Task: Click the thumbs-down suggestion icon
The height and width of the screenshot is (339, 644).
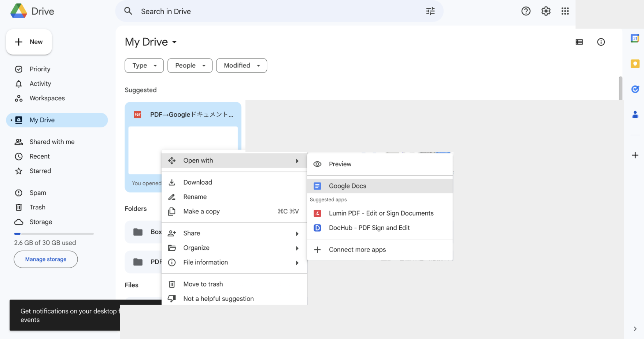Action: 171,299
